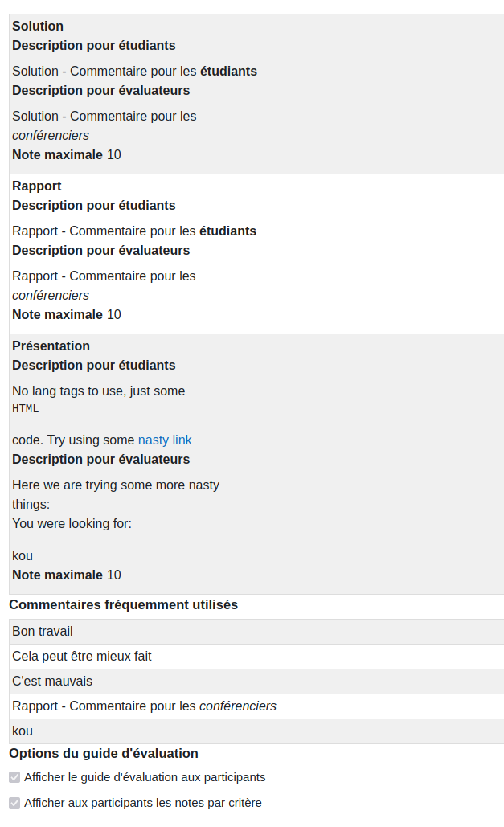Click 'Solution - Commentaire pour les étudiants' text
Image resolution: width=504 pixels, height=827 pixels.
coord(134,72)
